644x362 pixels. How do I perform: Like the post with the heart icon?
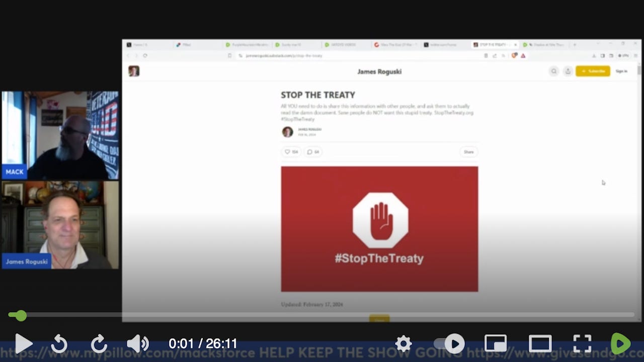[291, 152]
